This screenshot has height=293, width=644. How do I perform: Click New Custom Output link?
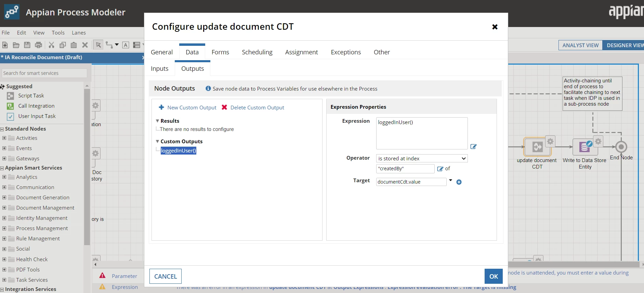pyautogui.click(x=188, y=107)
